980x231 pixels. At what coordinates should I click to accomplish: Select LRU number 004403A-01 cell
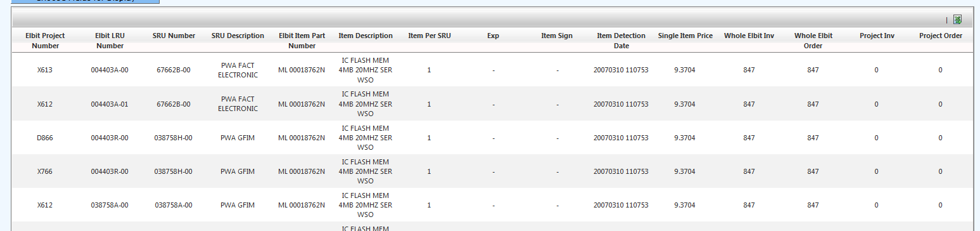(110, 104)
